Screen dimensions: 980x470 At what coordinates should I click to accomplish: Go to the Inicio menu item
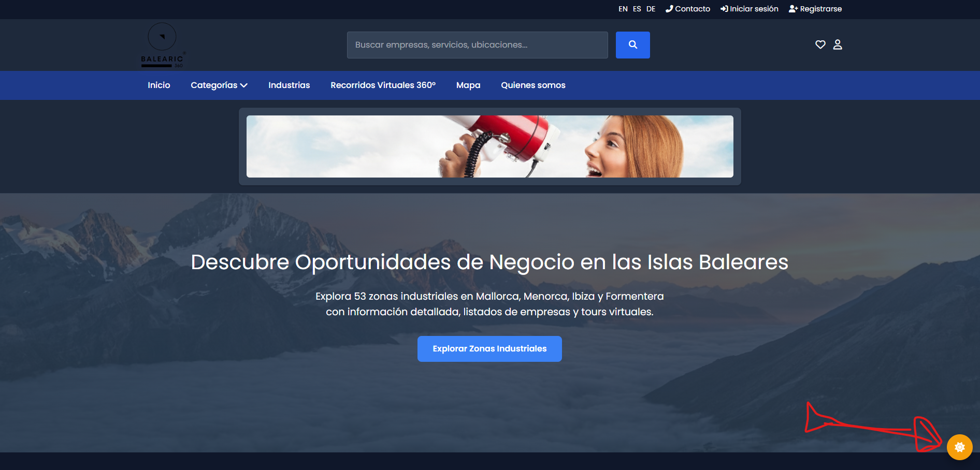pyautogui.click(x=158, y=85)
